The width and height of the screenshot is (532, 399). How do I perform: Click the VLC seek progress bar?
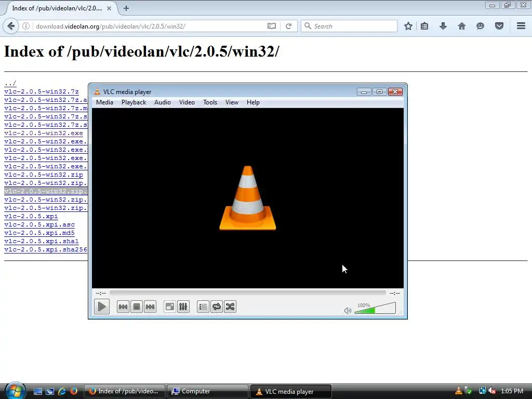[248, 293]
